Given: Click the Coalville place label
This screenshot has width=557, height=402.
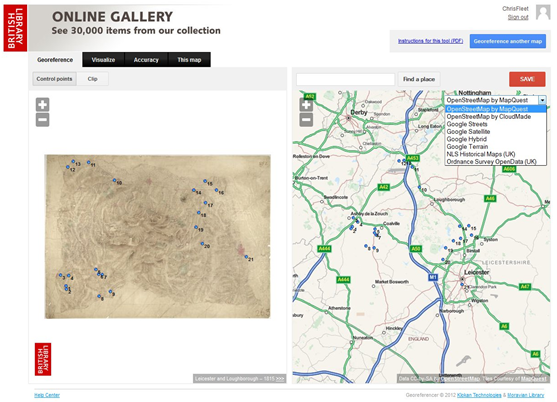Looking at the screenshot, I should (x=391, y=223).
